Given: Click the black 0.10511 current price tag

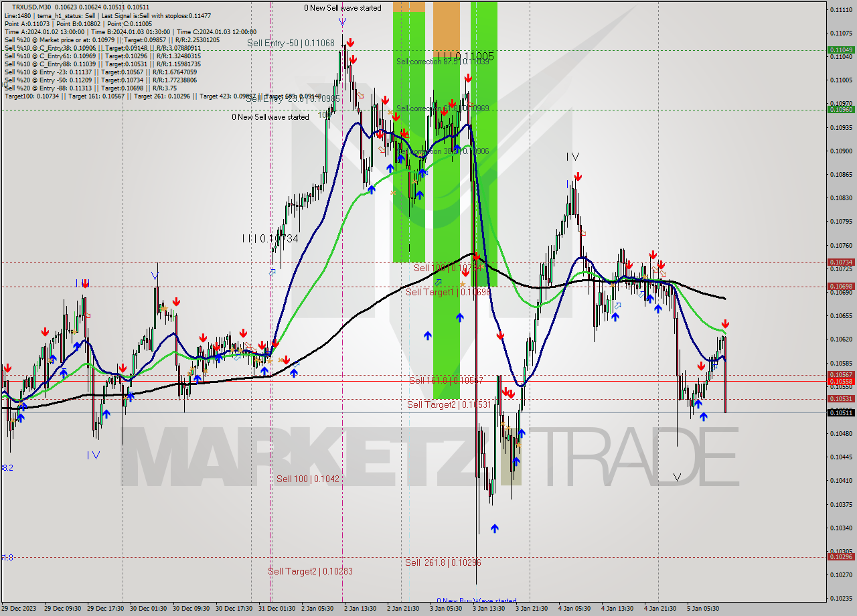Looking at the screenshot, I should point(841,412).
